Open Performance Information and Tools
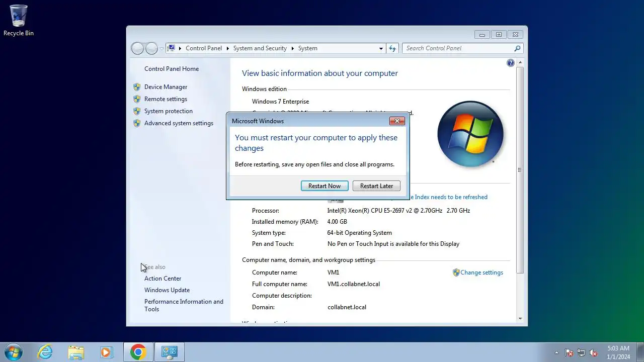The image size is (644, 362). (x=184, y=305)
